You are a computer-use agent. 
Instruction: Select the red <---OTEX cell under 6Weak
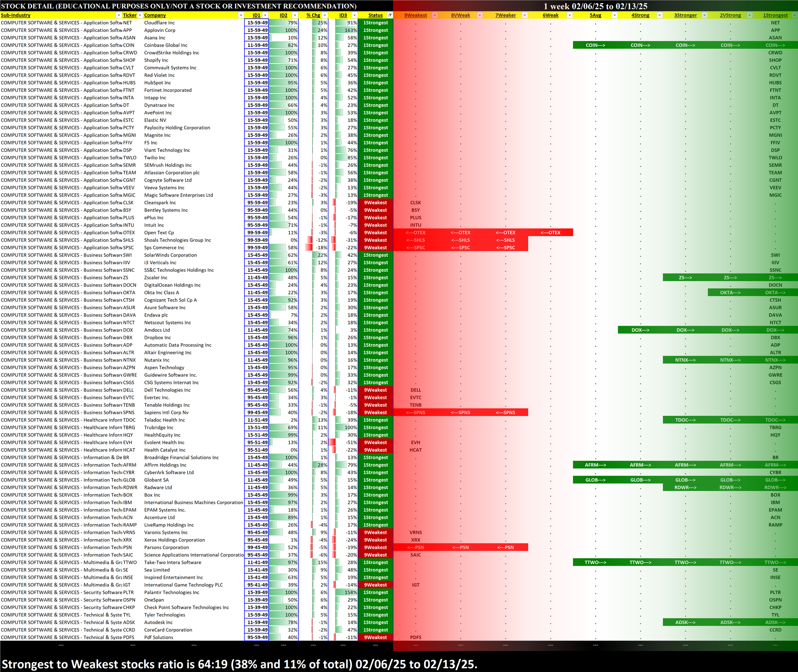coord(550,233)
